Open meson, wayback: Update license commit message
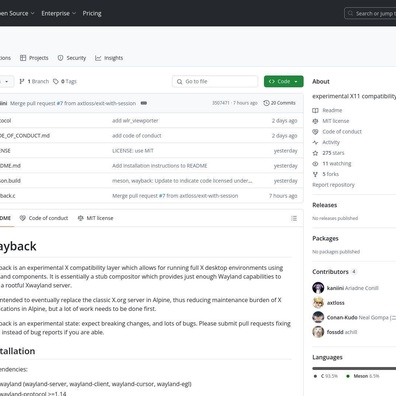 click(x=182, y=181)
